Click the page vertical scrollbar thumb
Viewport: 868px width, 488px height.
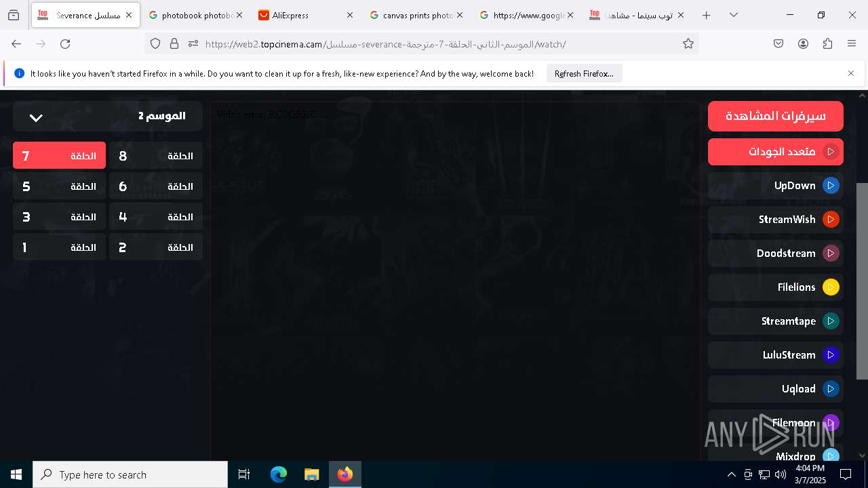(862, 281)
